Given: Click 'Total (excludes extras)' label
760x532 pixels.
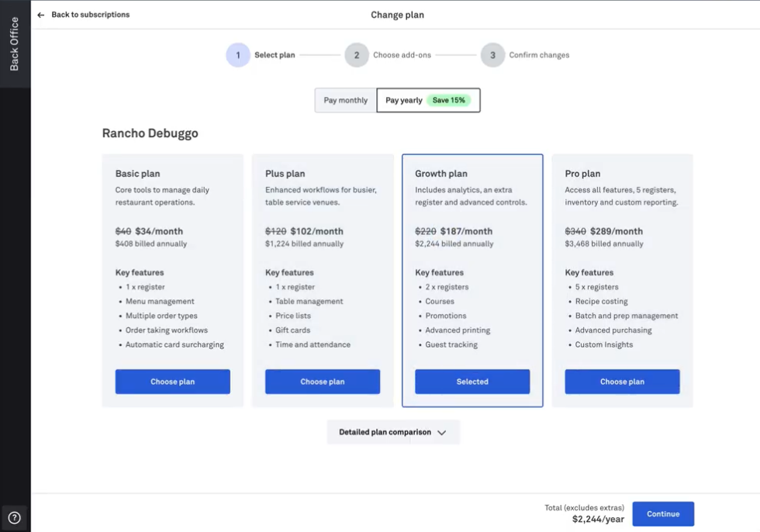Looking at the screenshot, I should pyautogui.click(x=585, y=508).
